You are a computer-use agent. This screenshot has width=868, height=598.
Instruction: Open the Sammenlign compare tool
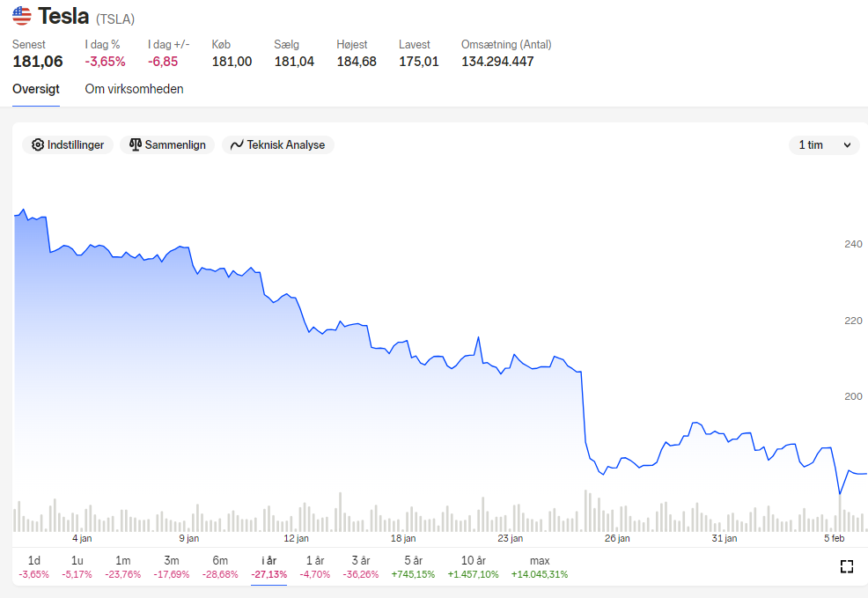(167, 145)
